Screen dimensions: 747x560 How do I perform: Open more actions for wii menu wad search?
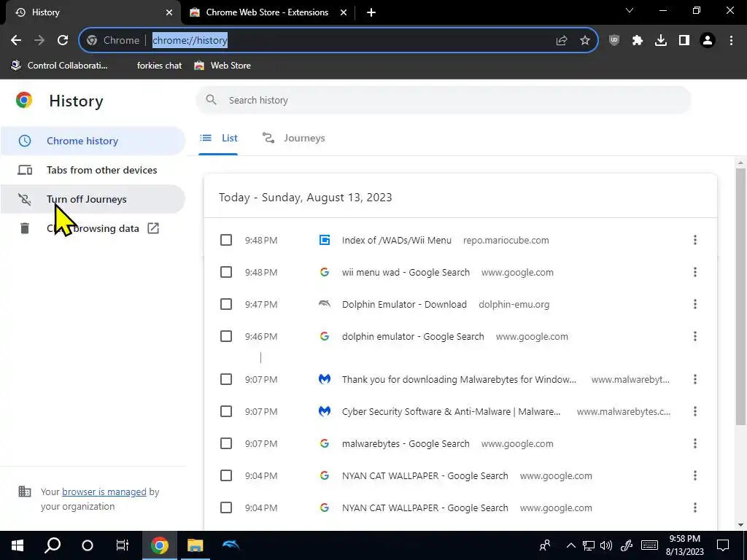[695, 272]
